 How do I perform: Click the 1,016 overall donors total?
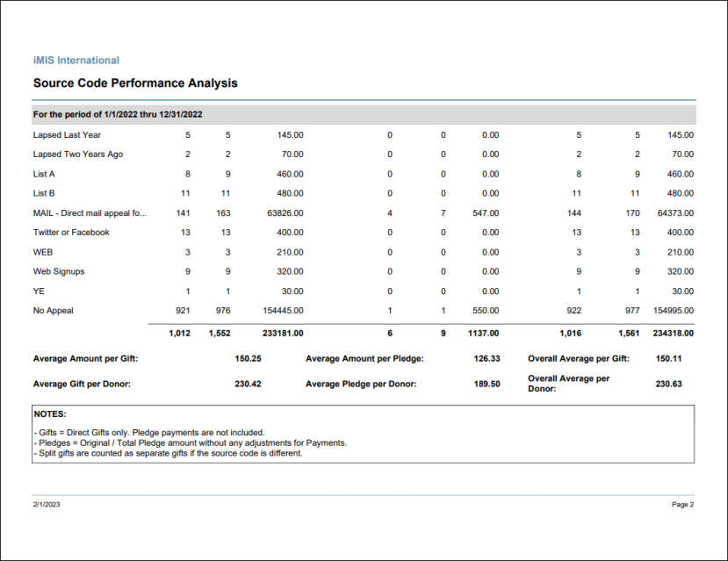click(x=571, y=333)
